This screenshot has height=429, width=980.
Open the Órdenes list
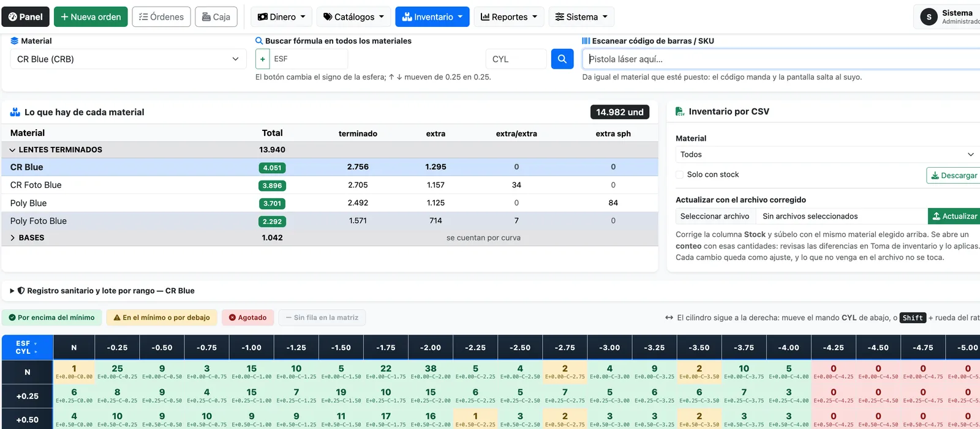[x=162, y=17]
